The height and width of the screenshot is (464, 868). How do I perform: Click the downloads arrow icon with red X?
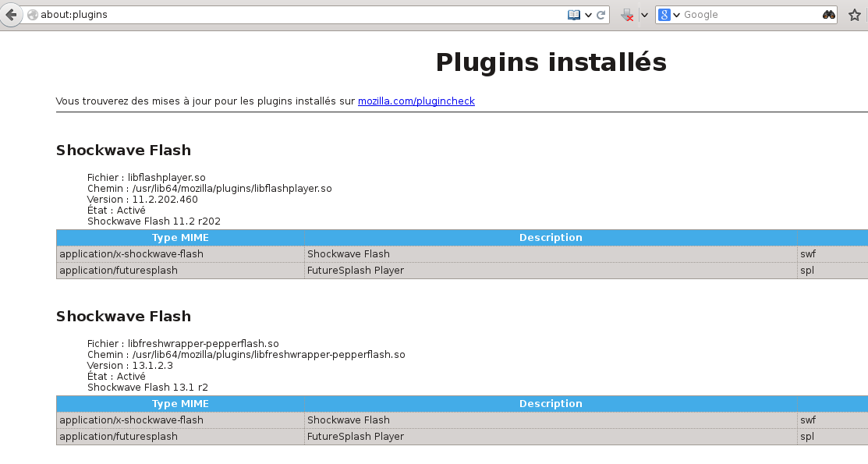click(x=627, y=15)
